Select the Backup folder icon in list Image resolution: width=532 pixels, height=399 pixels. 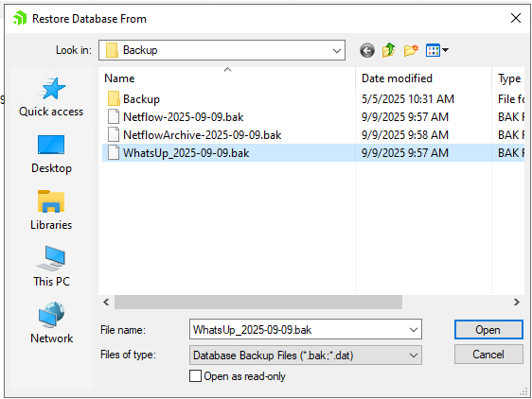(114, 99)
